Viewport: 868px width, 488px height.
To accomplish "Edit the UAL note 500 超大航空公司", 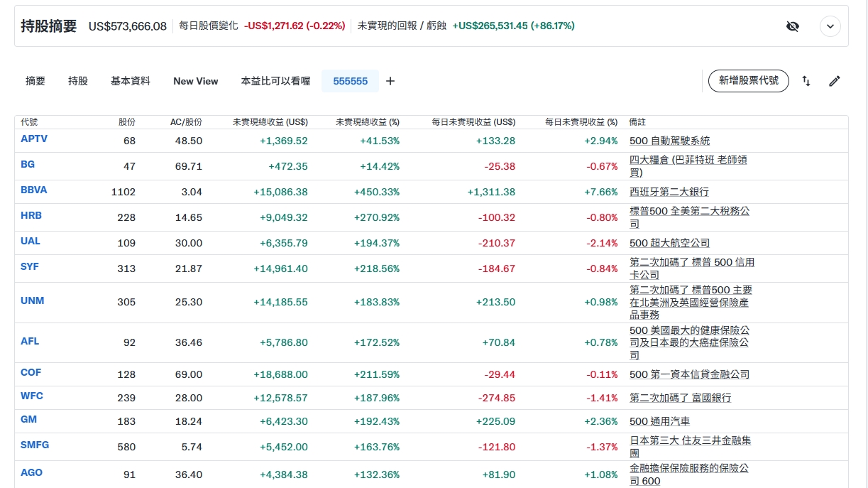I will tap(670, 243).
